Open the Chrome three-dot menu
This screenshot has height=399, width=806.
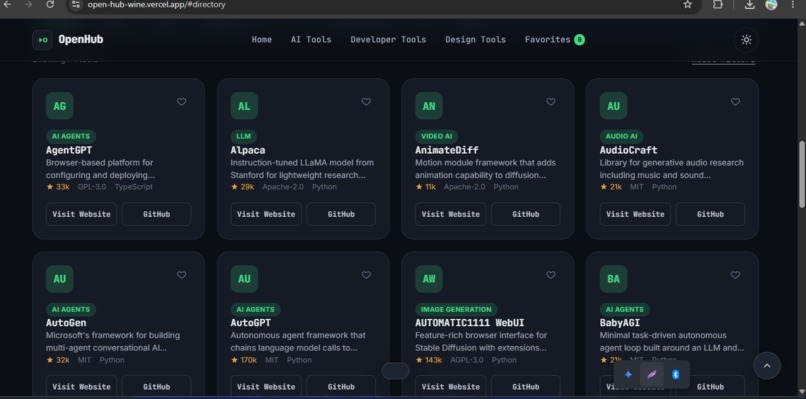[x=792, y=5]
